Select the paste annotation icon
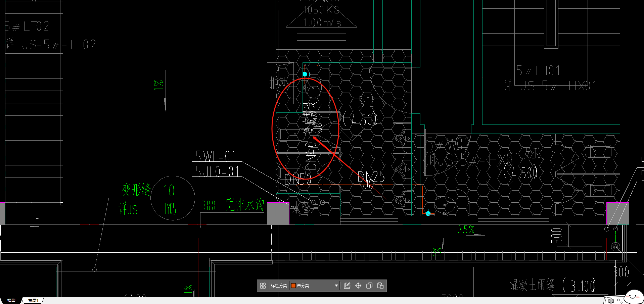 coord(380,286)
